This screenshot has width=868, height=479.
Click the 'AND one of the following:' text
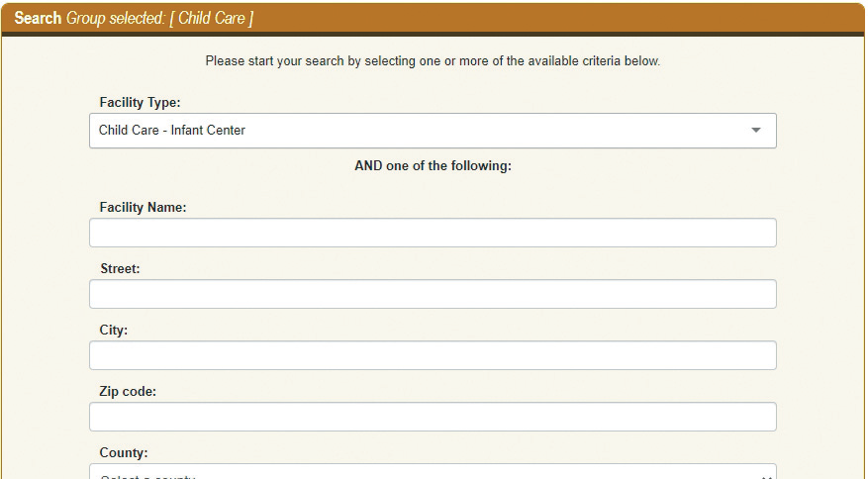click(433, 166)
